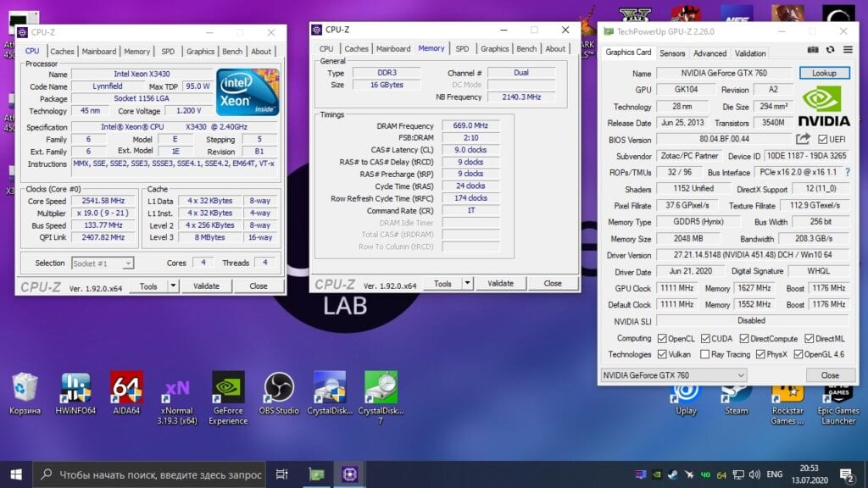Open Epic Games Launcher shortcut
Viewport: 868px width, 488px height.
pos(838,404)
